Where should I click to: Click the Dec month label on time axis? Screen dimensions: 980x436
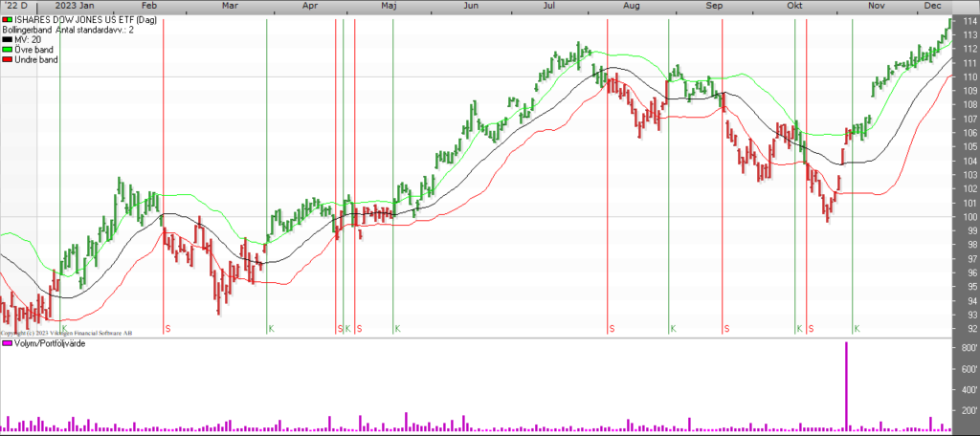pyautogui.click(x=932, y=6)
